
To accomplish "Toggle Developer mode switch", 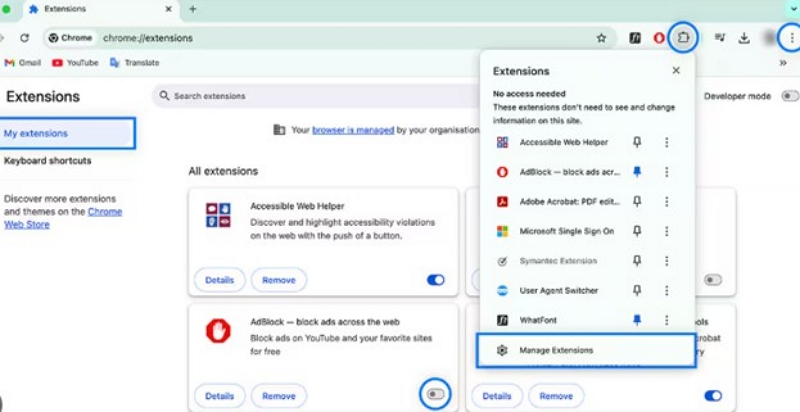I will [x=790, y=96].
